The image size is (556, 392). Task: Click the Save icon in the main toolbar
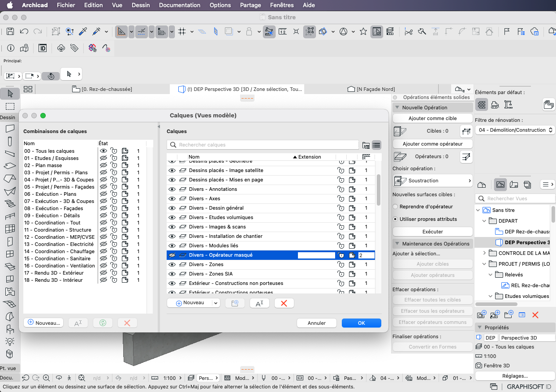click(x=10, y=32)
